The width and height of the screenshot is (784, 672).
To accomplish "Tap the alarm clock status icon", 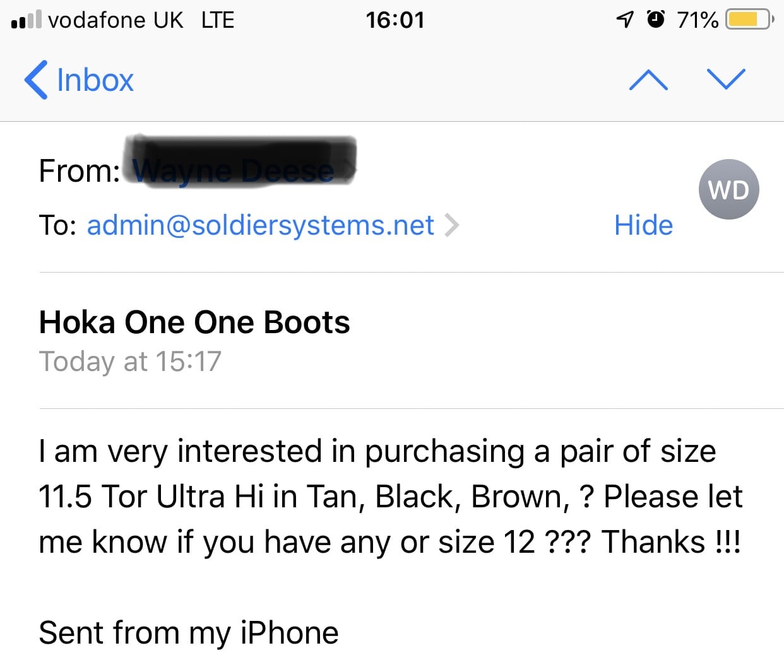I will (656, 20).
